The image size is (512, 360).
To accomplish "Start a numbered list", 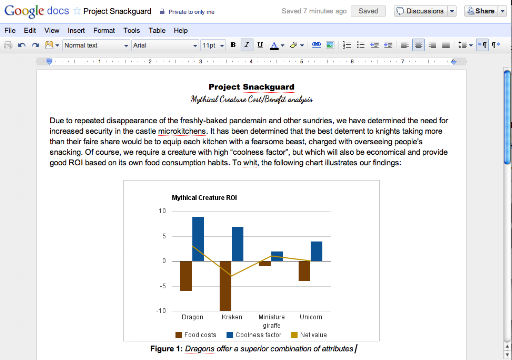I will [x=347, y=45].
